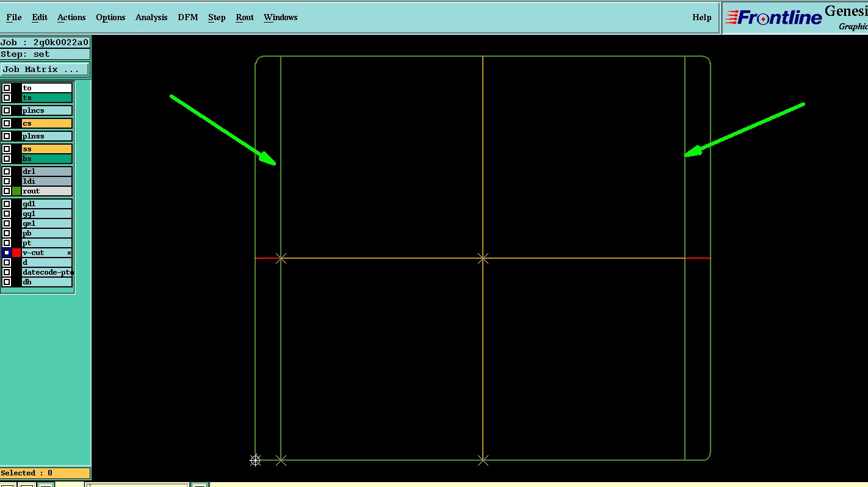868x487 pixels.
Task: Select the 'ss' layer name
Action: click(47, 149)
